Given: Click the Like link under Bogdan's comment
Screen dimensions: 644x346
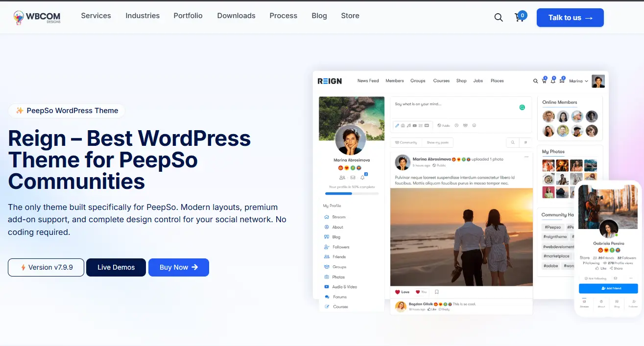Looking at the screenshot, I should pos(432,309).
